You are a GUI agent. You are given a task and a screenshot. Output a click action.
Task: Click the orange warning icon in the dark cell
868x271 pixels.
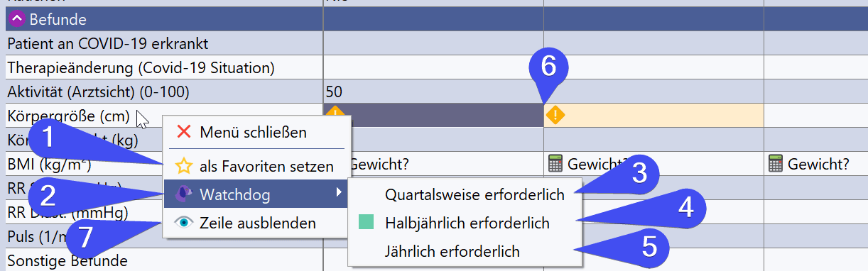coord(335,111)
